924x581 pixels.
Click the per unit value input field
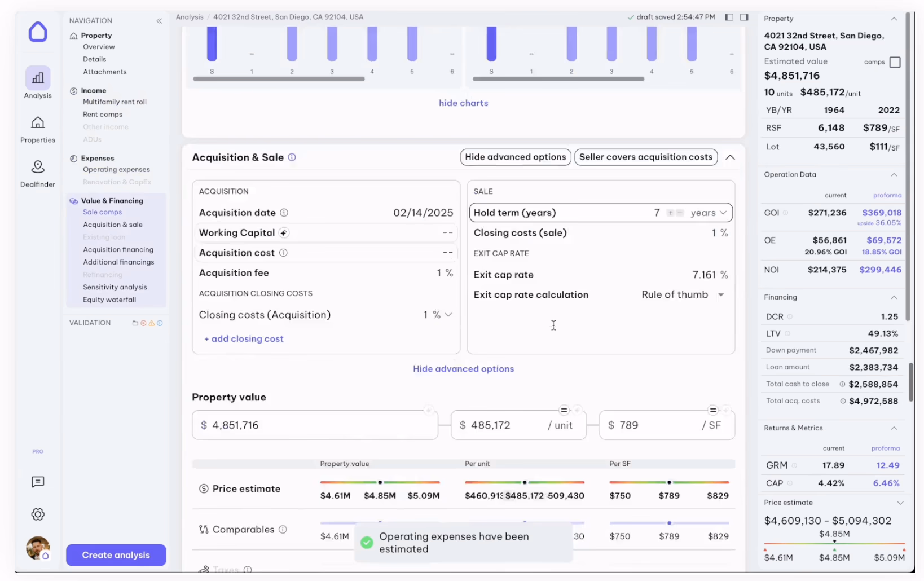pyautogui.click(x=518, y=425)
